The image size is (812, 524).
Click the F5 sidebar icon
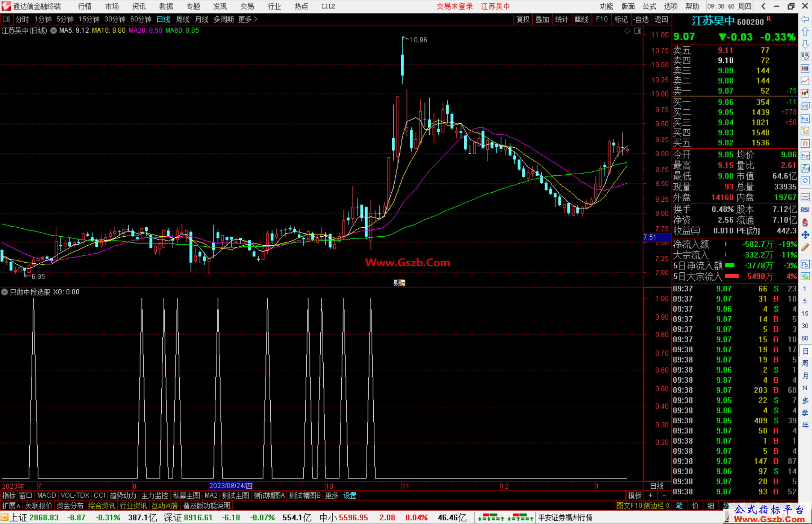[x=805, y=264]
